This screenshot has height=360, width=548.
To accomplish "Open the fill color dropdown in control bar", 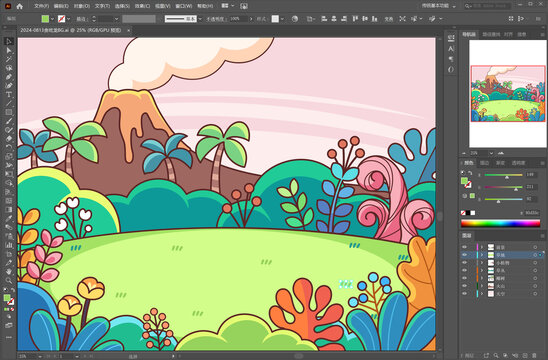I will [52, 19].
